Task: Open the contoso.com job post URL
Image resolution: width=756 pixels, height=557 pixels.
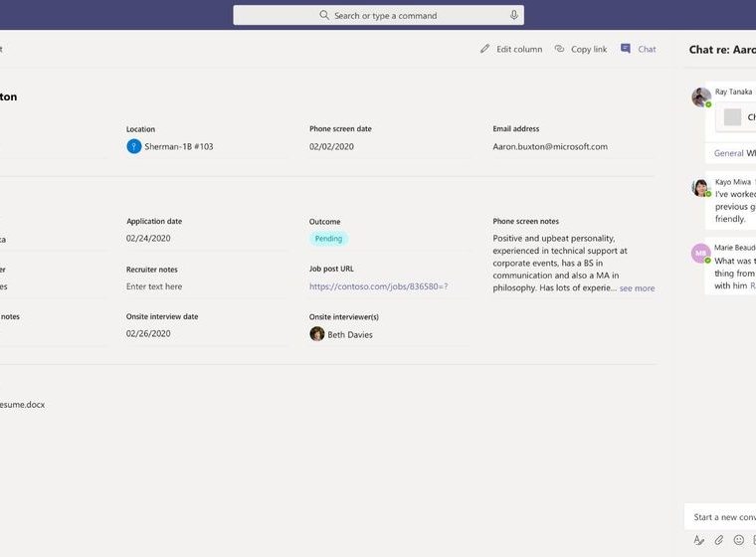Action: [378, 286]
